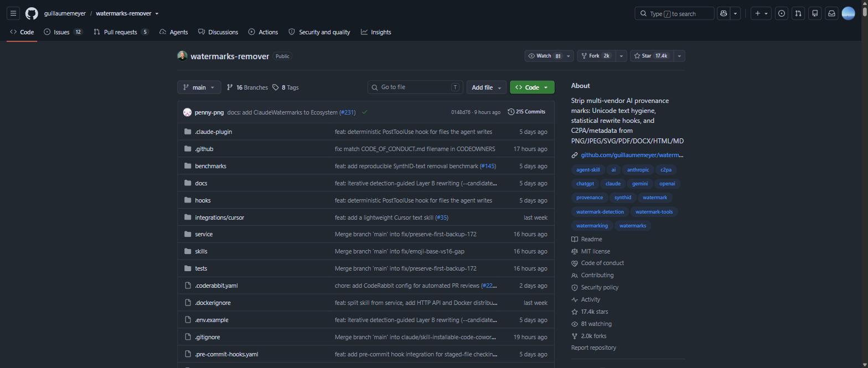Open the Insights tab

[x=376, y=32]
